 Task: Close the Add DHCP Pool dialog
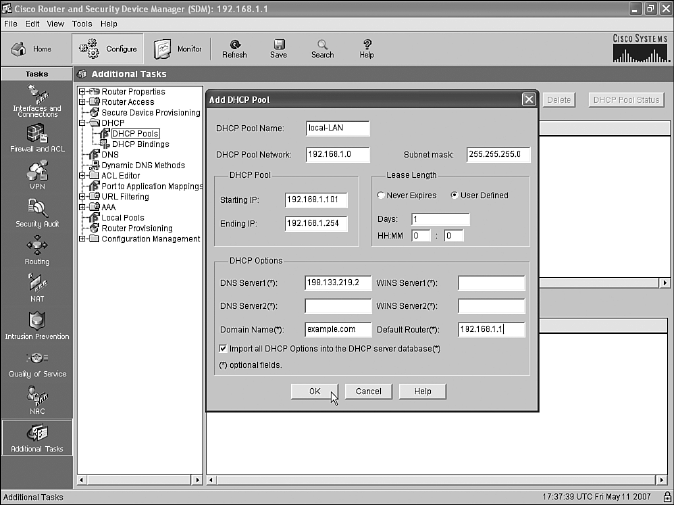(x=529, y=100)
